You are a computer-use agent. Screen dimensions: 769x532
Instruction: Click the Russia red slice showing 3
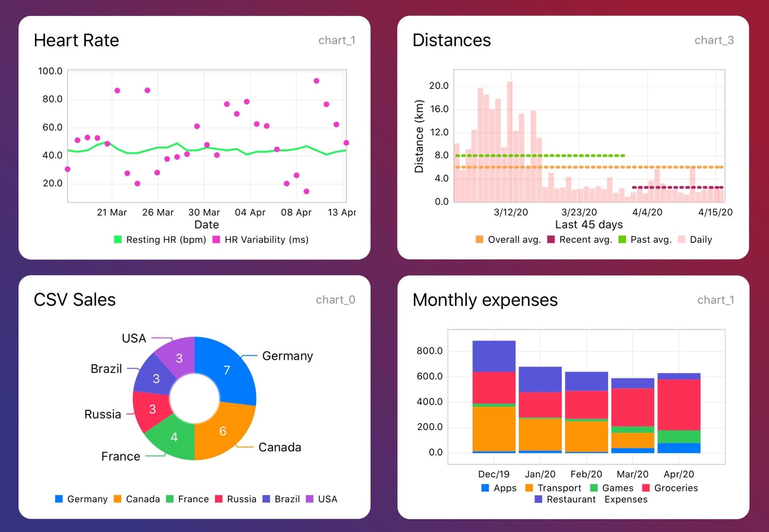coord(152,409)
